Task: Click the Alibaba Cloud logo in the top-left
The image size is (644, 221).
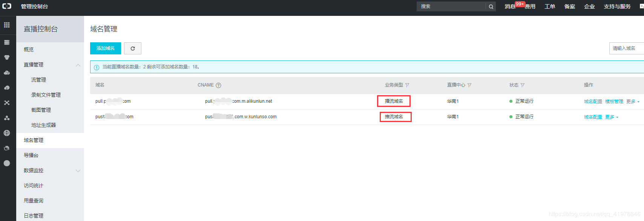Action: tap(7, 6)
